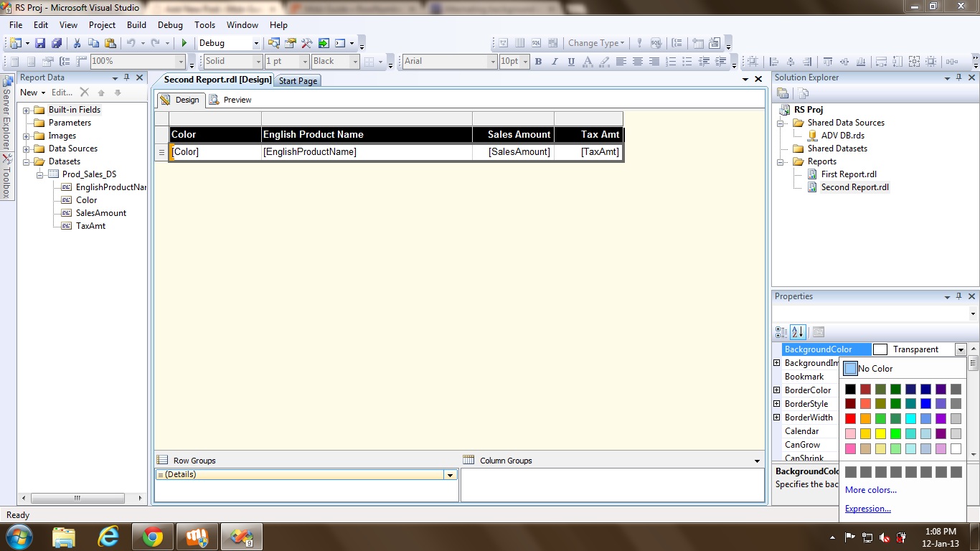980x551 pixels.
Task: Expand the Built-in Fields tree node
Action: (x=27, y=110)
